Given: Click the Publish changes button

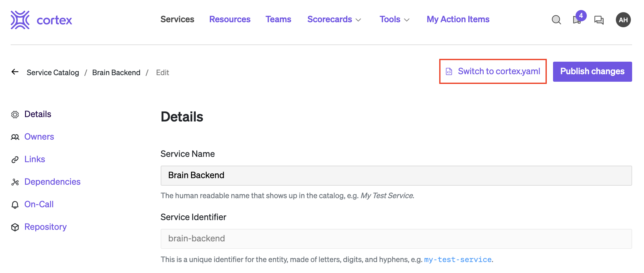Looking at the screenshot, I should pos(592,72).
